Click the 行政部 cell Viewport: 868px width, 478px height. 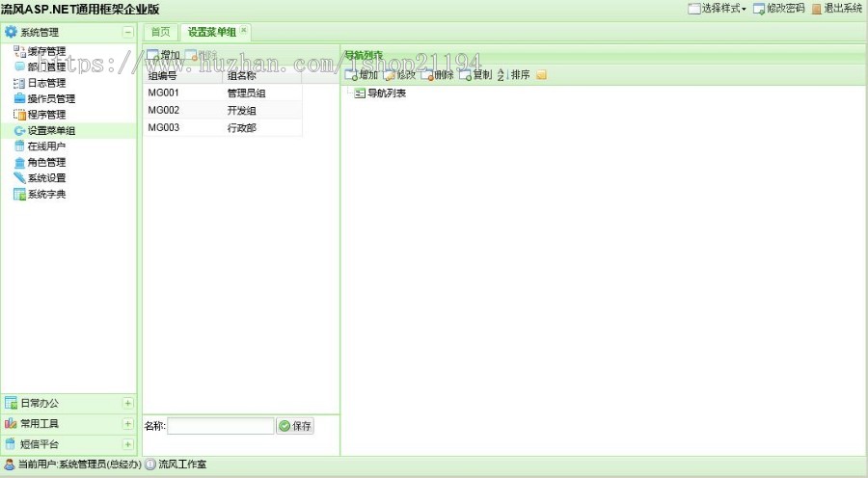coord(242,128)
